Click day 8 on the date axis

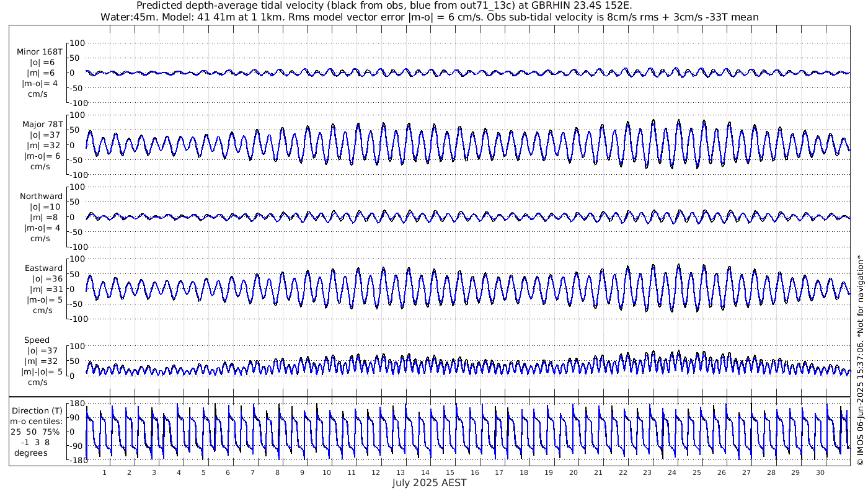pyautogui.click(x=277, y=472)
